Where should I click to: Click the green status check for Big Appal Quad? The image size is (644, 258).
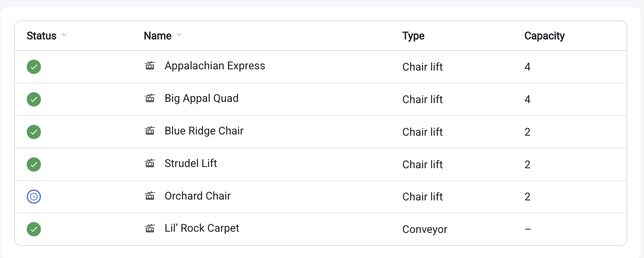point(34,99)
